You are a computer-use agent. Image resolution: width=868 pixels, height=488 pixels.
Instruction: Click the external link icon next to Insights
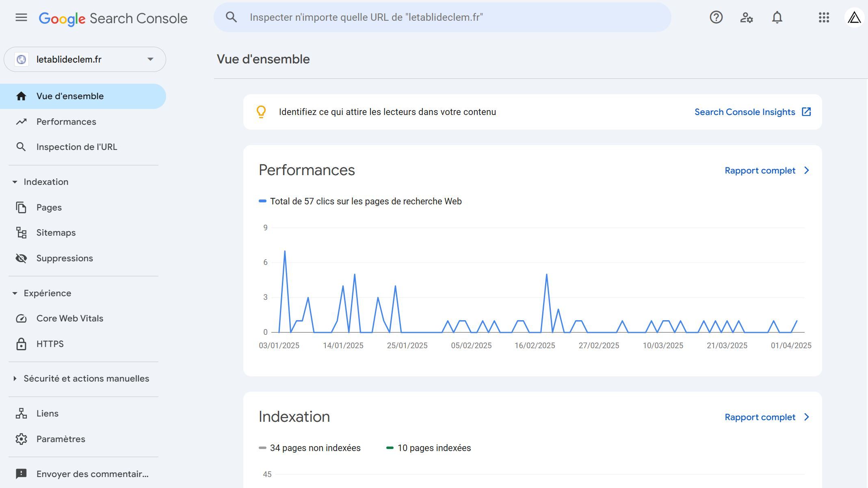pyautogui.click(x=806, y=112)
